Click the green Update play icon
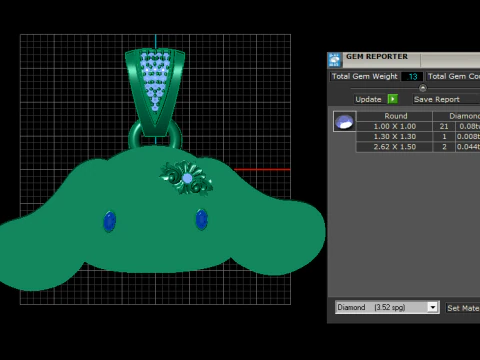This screenshot has height=360, width=480. (393, 99)
